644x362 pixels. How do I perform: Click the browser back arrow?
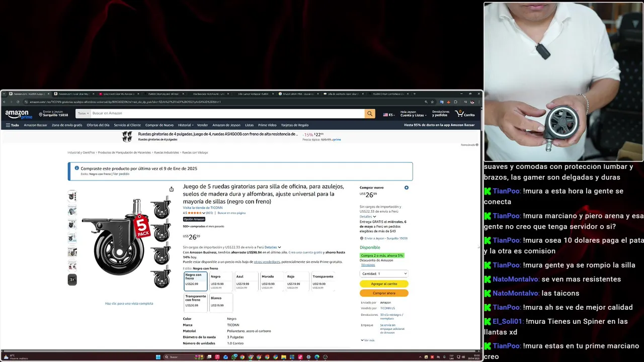click(x=4, y=102)
